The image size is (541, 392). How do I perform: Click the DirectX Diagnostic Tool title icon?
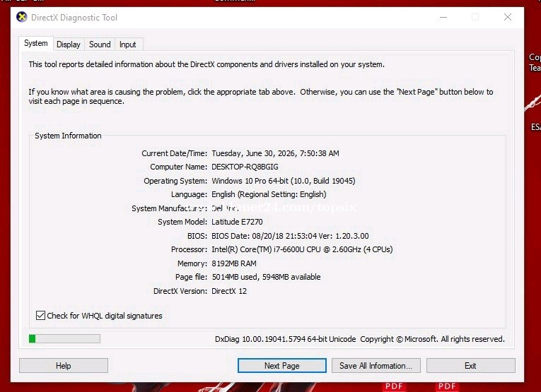21,17
